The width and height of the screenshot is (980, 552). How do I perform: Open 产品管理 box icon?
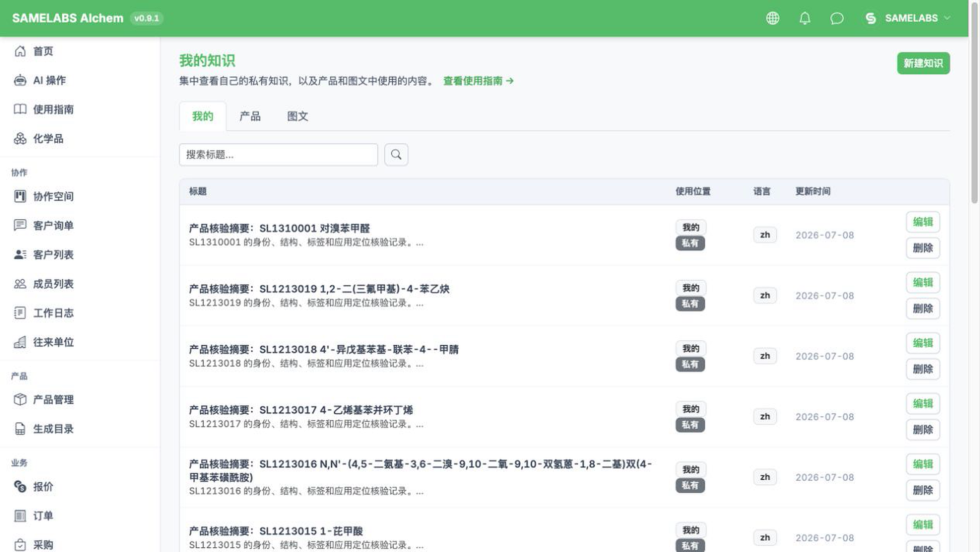pos(20,400)
